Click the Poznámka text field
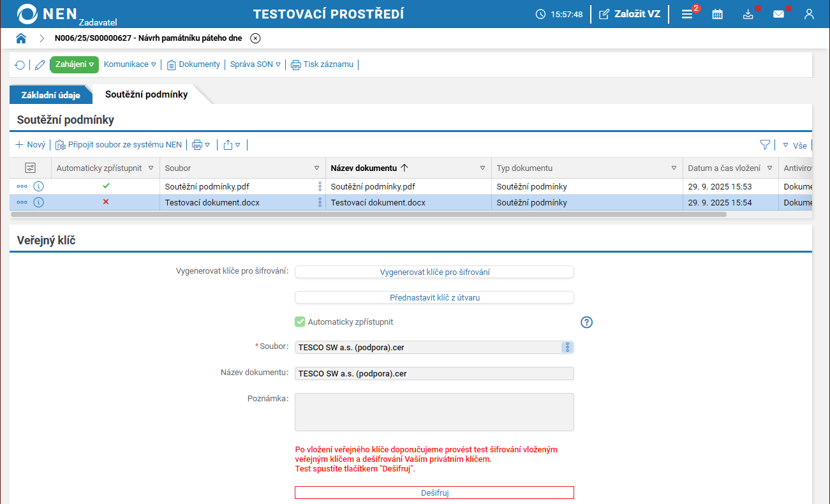 (434, 412)
